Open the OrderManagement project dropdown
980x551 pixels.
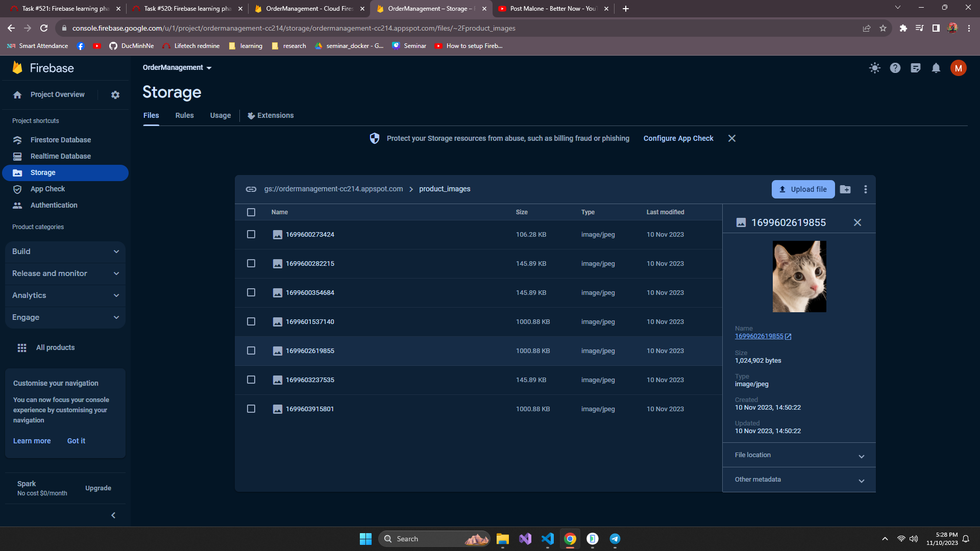tap(177, 67)
